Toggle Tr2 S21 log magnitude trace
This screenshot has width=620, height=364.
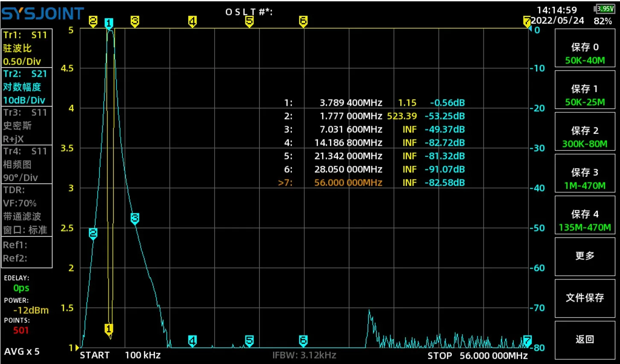[x=27, y=87]
